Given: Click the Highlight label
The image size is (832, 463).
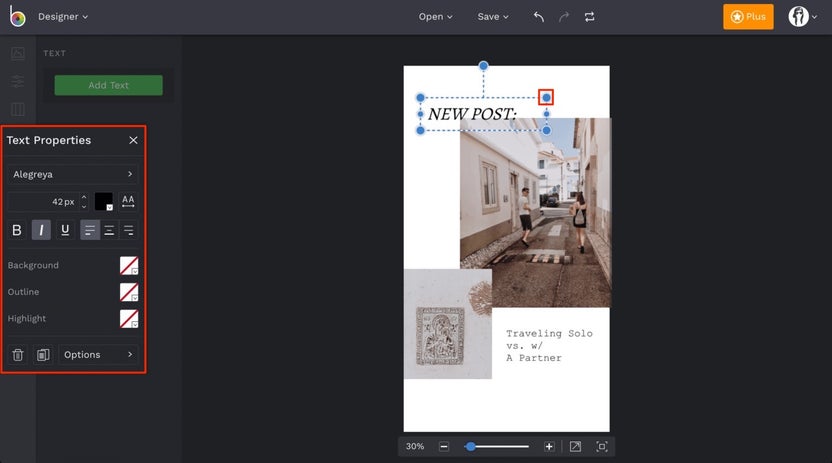Looking at the screenshot, I should 27,318.
